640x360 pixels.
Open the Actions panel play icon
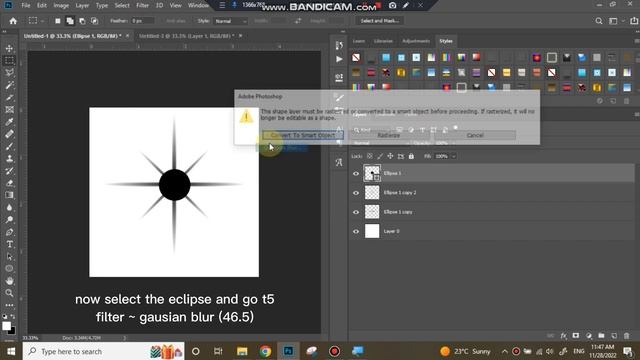click(x=339, y=59)
